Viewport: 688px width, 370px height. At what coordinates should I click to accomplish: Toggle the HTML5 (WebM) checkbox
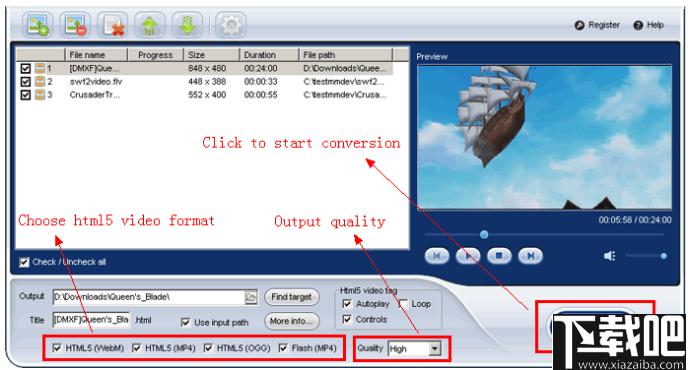(57, 348)
